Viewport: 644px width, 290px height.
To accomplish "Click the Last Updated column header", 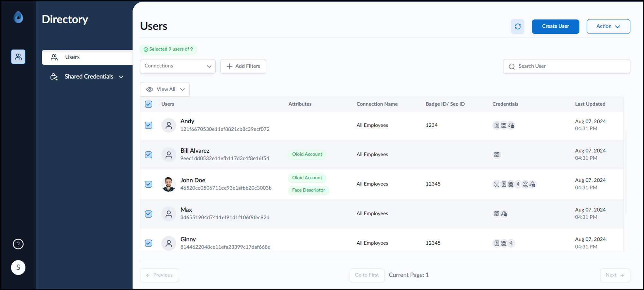I will click(590, 104).
